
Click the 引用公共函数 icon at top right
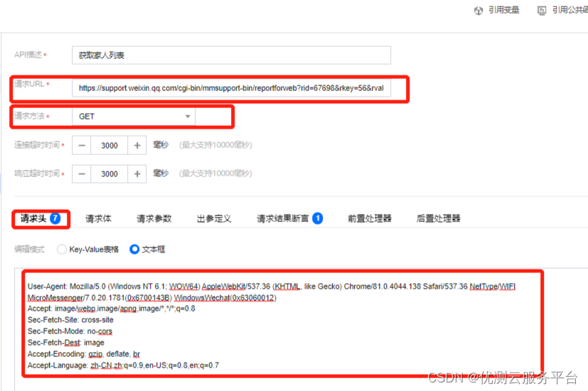point(542,11)
